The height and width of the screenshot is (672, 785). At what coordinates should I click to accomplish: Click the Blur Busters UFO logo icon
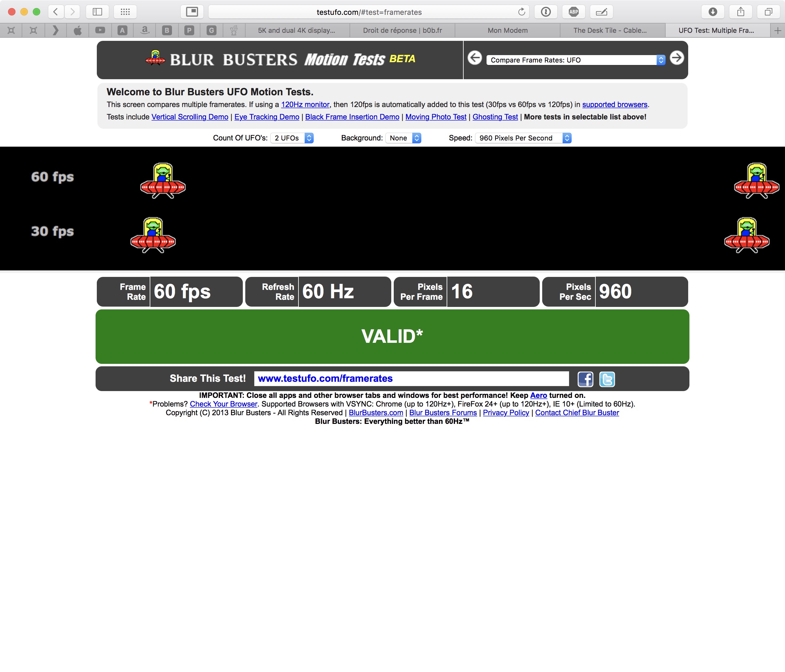click(155, 59)
